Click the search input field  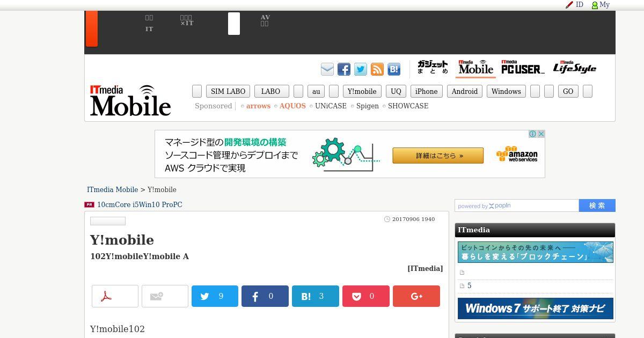[517, 205]
